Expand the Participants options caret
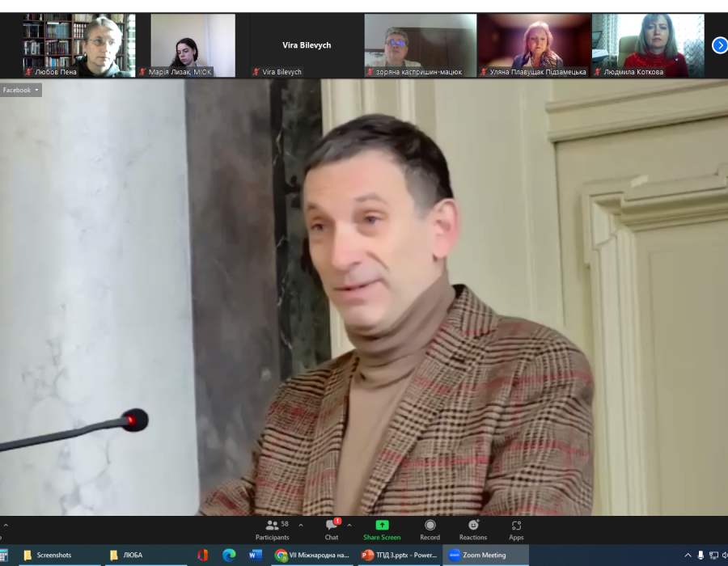Image resolution: width=728 pixels, height=566 pixels. (x=301, y=525)
